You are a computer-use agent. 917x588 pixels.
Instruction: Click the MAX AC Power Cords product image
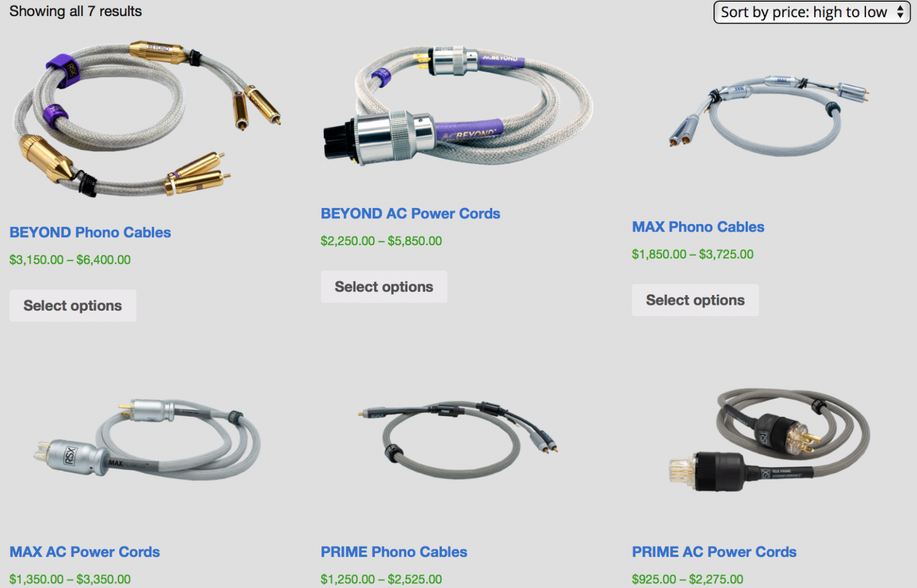click(147, 440)
